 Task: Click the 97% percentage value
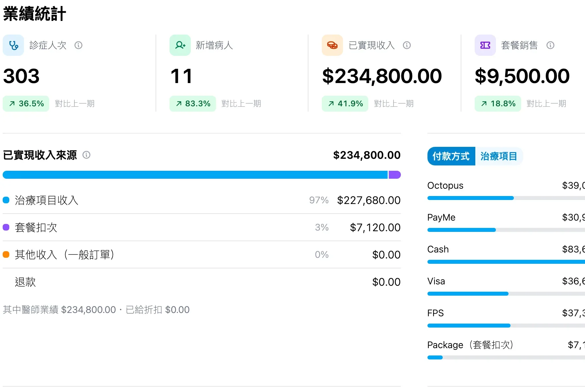pyautogui.click(x=319, y=200)
